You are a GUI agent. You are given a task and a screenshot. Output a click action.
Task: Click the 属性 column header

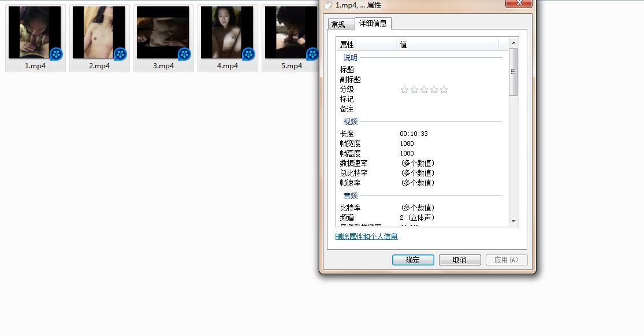[366, 45]
